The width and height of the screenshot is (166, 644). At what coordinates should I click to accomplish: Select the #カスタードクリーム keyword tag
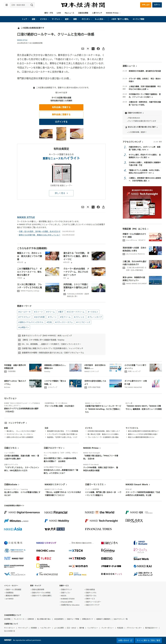pos(75,312)
